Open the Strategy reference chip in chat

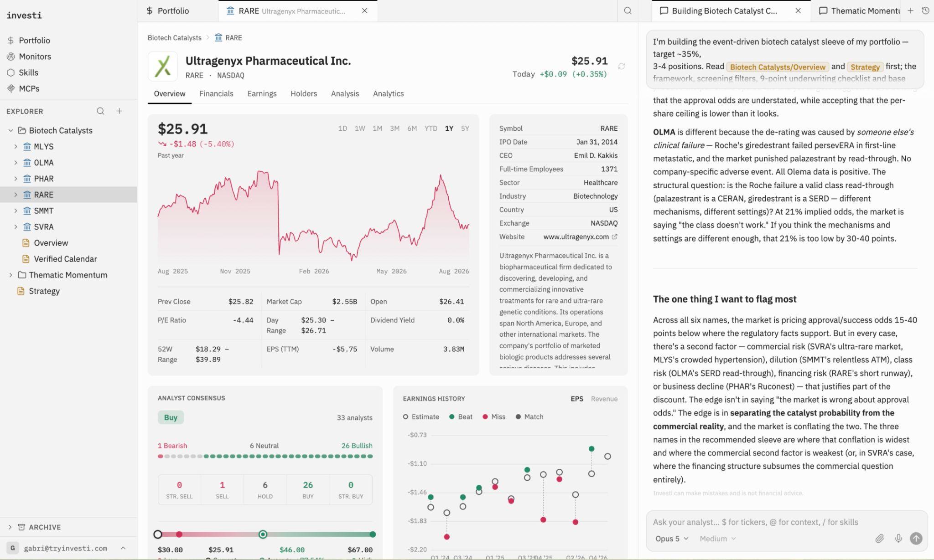[865, 67]
